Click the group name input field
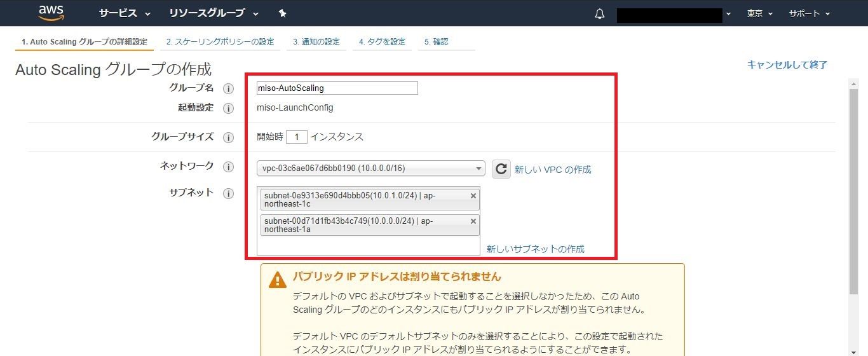Image resolution: width=868 pixels, height=356 pixels. [337, 88]
